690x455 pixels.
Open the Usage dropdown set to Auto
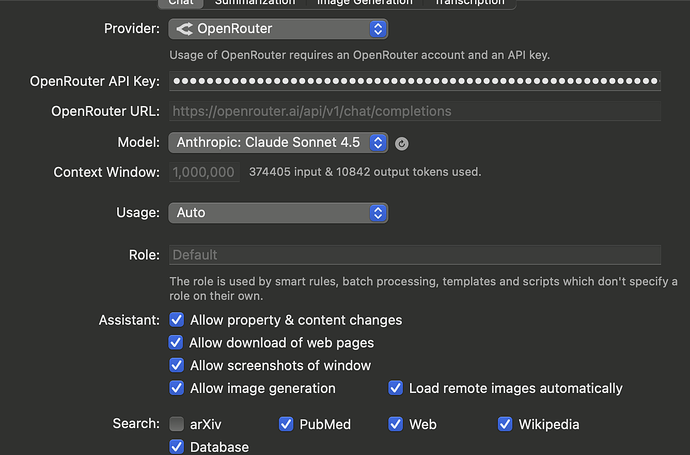click(278, 212)
